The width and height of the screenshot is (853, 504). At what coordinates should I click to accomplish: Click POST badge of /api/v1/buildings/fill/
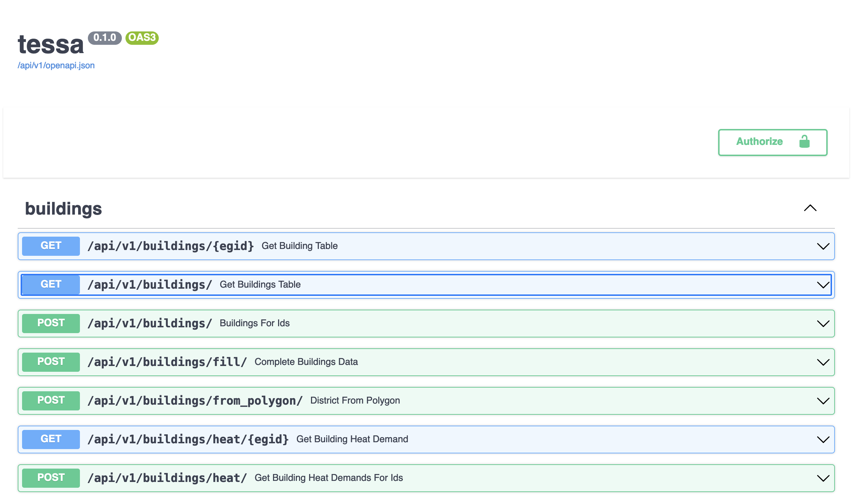coord(51,362)
